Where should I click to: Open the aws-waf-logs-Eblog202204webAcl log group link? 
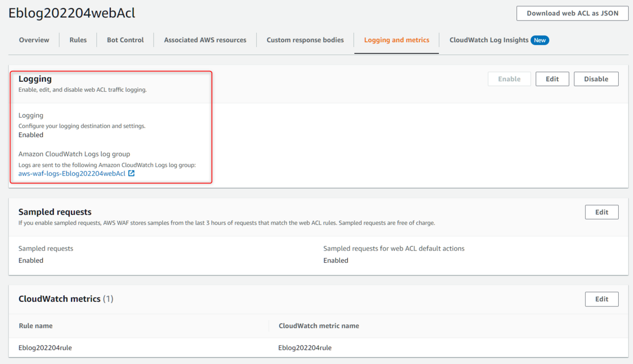click(x=72, y=174)
